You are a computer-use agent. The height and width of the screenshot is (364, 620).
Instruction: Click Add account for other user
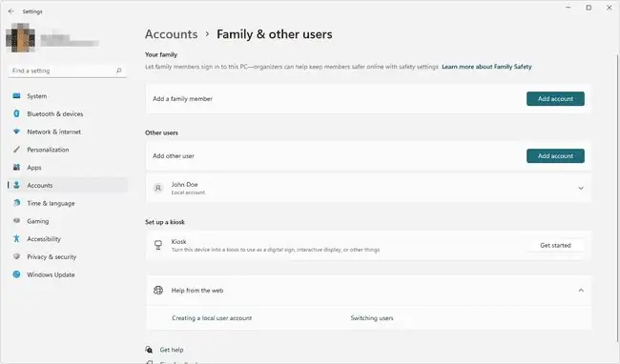[x=555, y=156]
